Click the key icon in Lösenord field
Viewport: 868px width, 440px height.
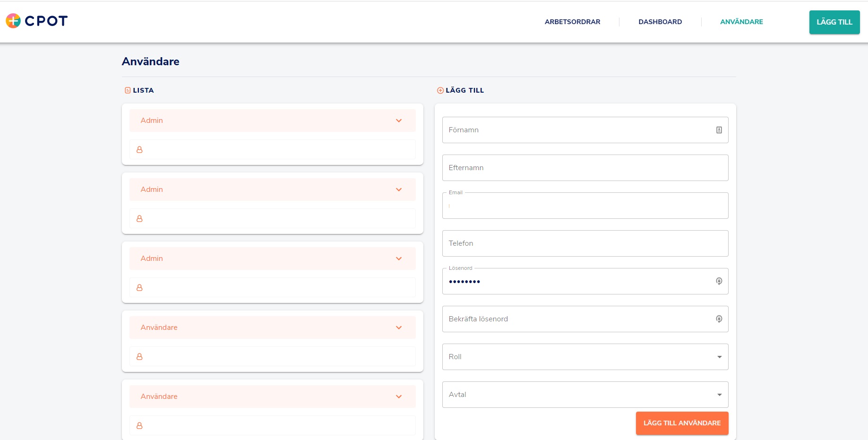click(x=719, y=281)
